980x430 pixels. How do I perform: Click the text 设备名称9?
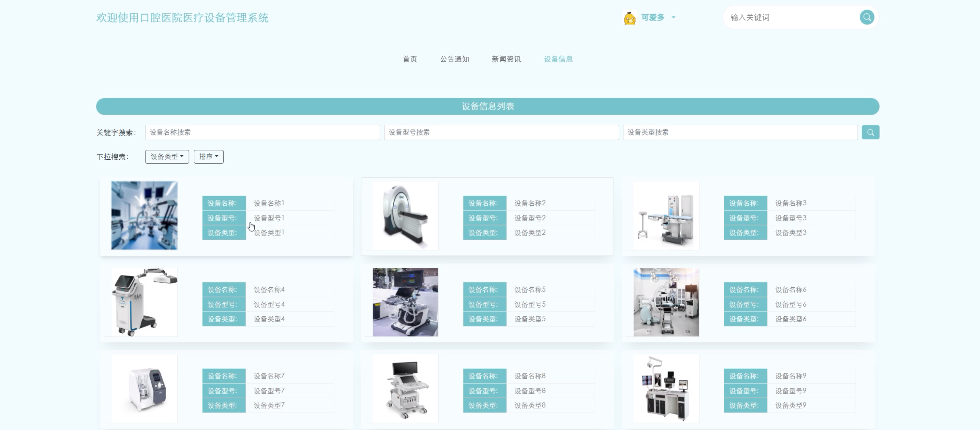point(791,376)
